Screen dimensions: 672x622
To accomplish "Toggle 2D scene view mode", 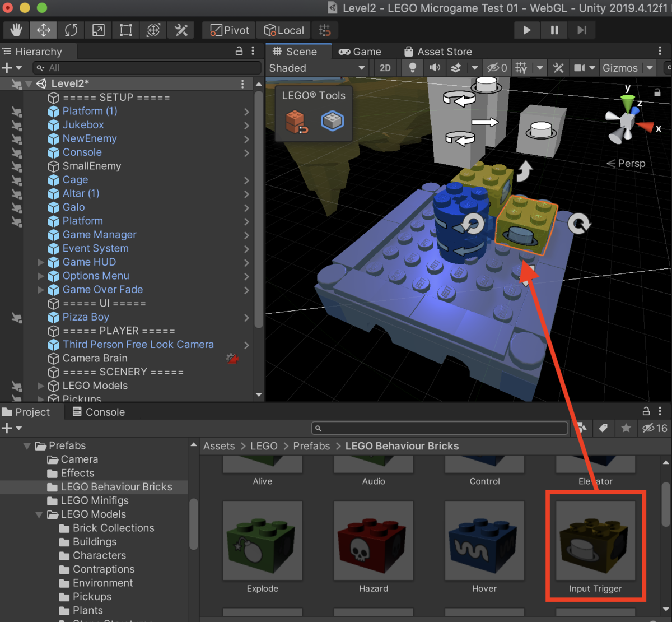I will pos(385,68).
